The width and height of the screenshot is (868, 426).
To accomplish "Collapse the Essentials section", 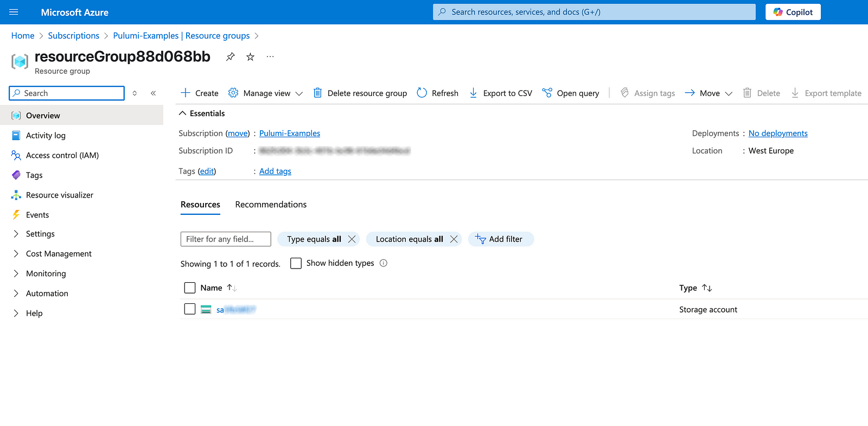I will 202,113.
